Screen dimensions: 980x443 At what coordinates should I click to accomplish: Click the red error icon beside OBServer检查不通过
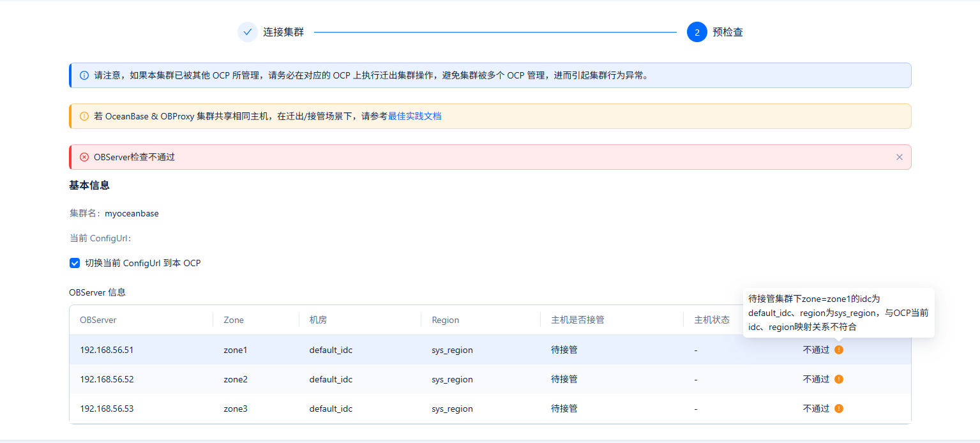84,157
